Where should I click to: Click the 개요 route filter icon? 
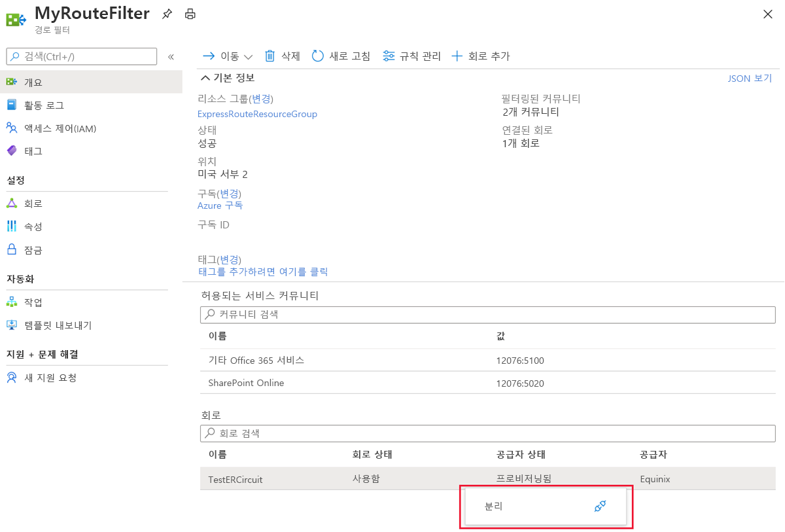12,82
